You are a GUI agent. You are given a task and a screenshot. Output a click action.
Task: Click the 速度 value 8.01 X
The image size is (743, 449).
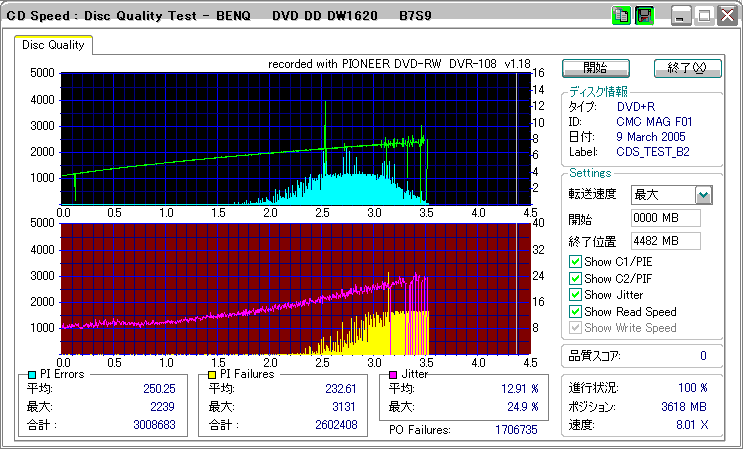point(692,425)
